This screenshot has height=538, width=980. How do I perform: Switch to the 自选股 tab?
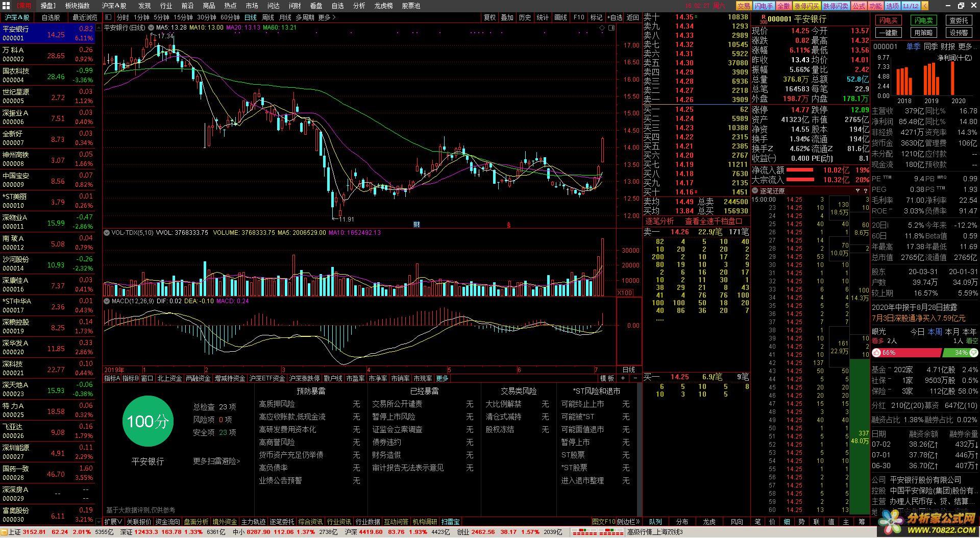[51, 17]
